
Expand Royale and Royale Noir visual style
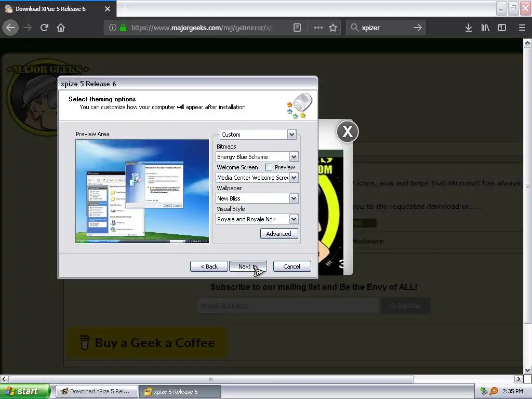click(294, 219)
